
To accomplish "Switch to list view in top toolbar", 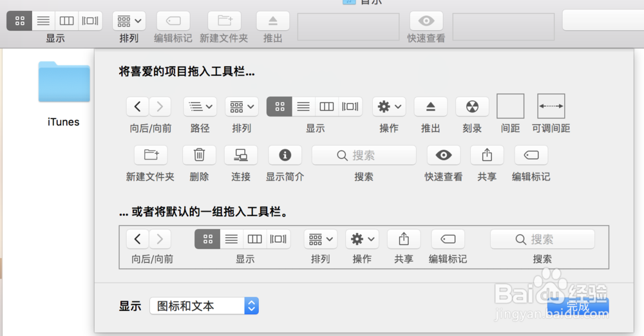I will 43,21.
